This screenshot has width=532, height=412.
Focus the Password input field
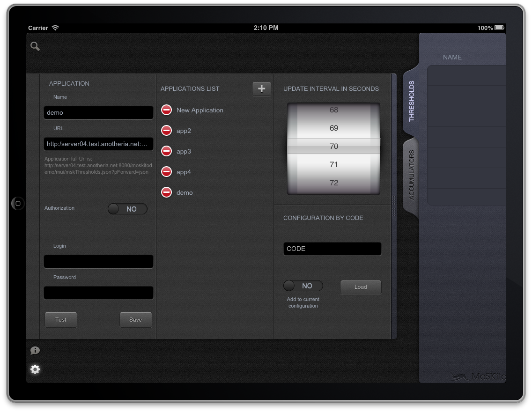point(98,293)
